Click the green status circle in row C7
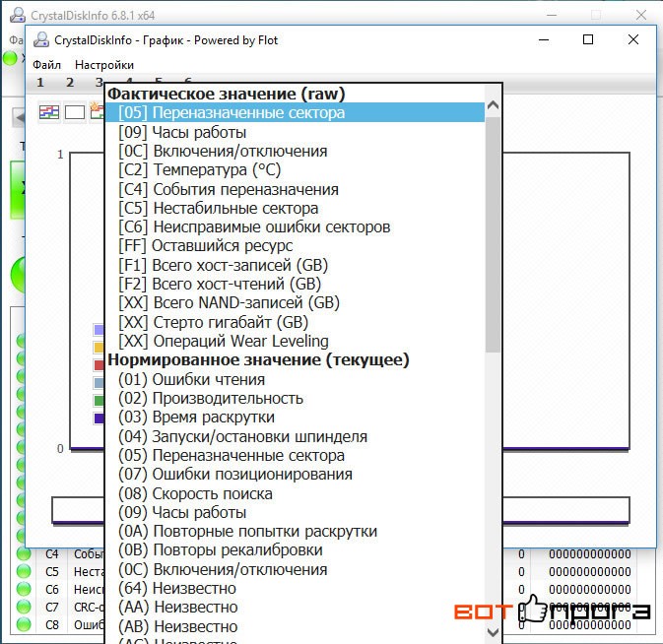 click(24, 607)
